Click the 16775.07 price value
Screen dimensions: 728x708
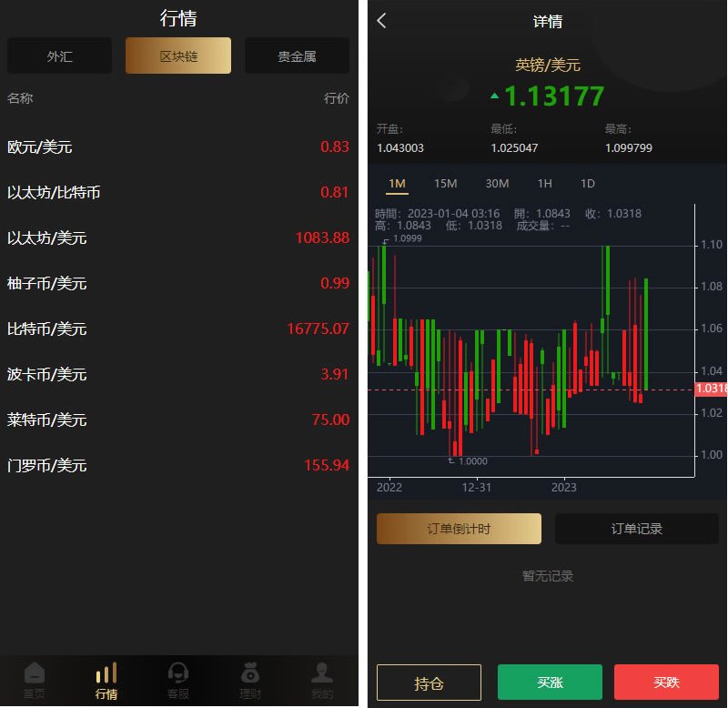[318, 329]
